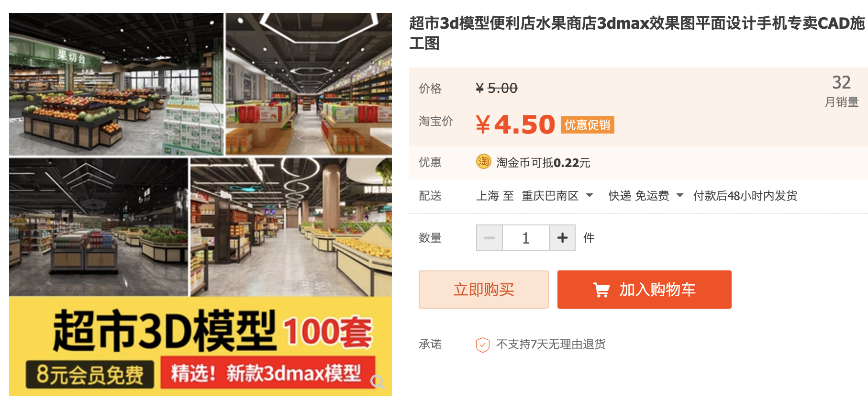Click the magnifier icon on product image
Screen dimensions: 868x402
378,381
